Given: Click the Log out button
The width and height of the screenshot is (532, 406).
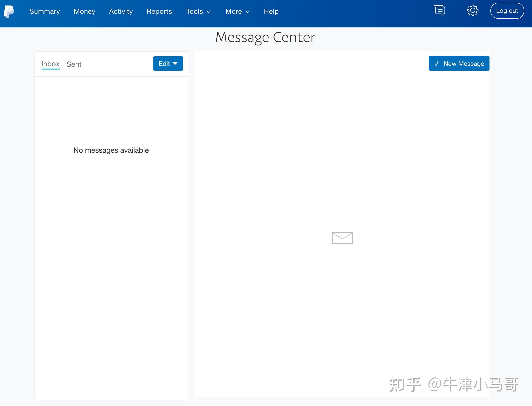Looking at the screenshot, I should pyautogui.click(x=507, y=10).
